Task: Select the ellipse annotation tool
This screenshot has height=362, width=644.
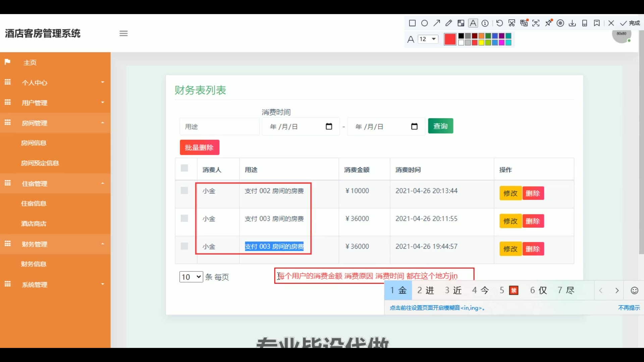Action: coord(424,23)
